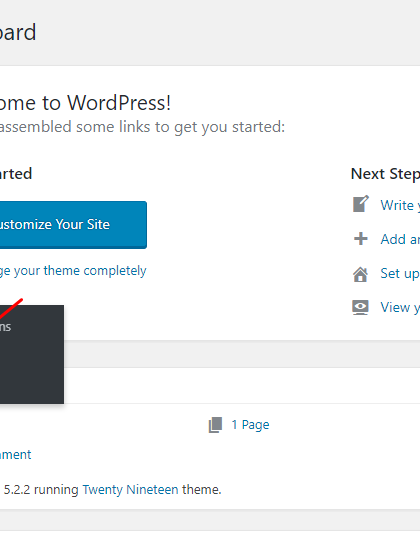The image size is (420, 539).
Task: Click the stacked pages icon beside 1 Page
Action: pyautogui.click(x=215, y=425)
